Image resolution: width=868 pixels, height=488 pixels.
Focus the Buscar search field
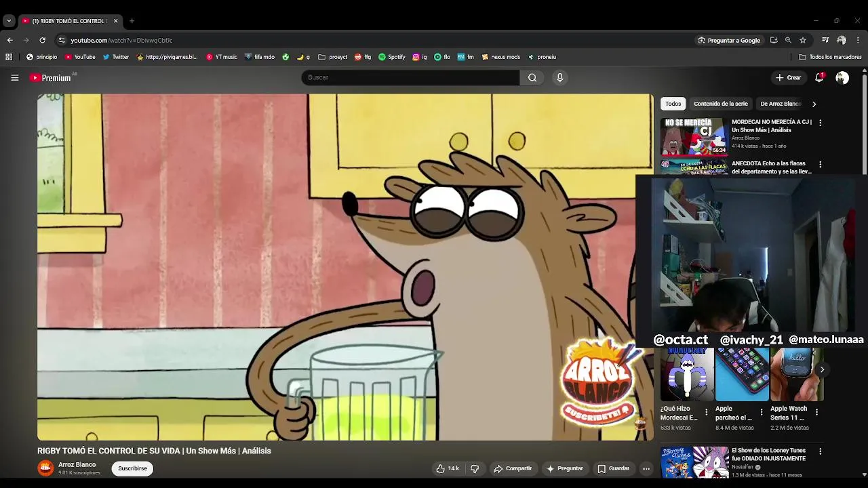410,77
